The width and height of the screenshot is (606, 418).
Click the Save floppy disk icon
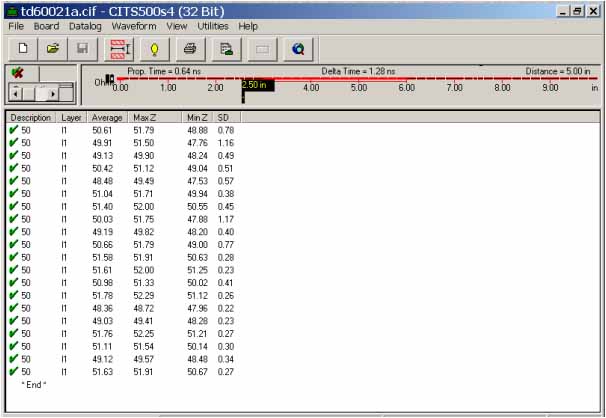[x=83, y=47]
